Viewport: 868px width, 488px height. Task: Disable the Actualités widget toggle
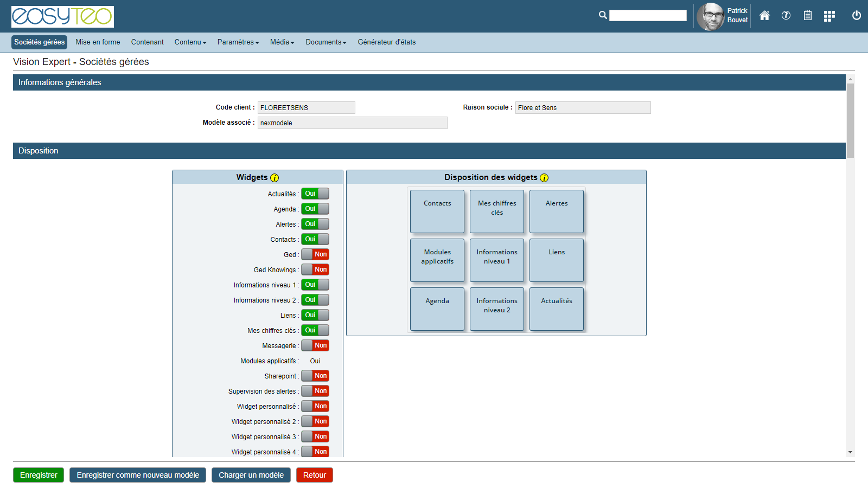click(315, 194)
